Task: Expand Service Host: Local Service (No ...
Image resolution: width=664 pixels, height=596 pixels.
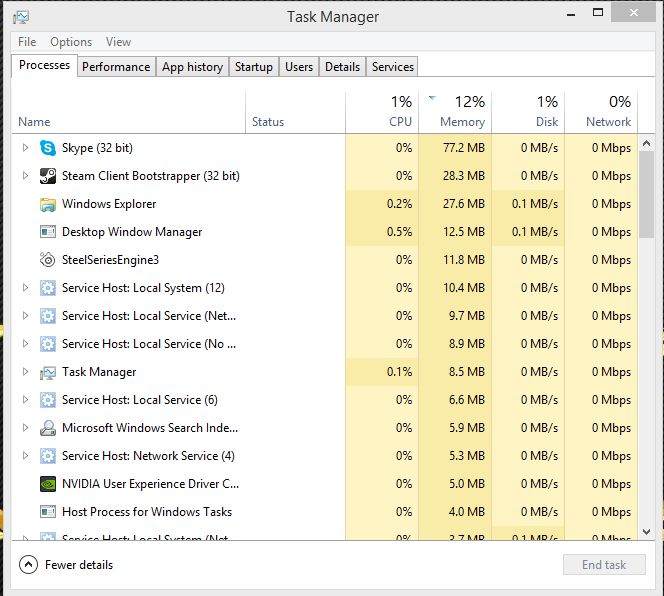Action: [x=25, y=344]
